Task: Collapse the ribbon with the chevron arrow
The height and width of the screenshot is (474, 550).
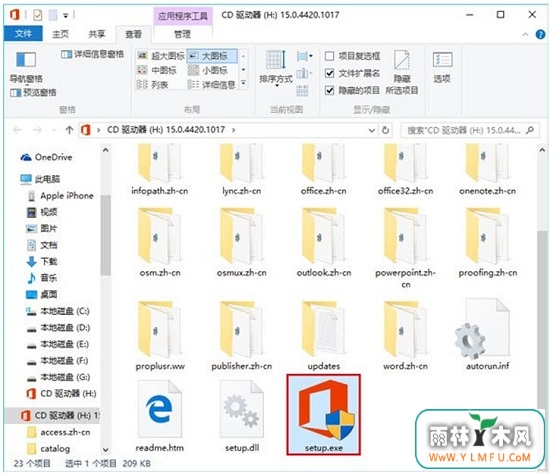Action: click(525, 34)
